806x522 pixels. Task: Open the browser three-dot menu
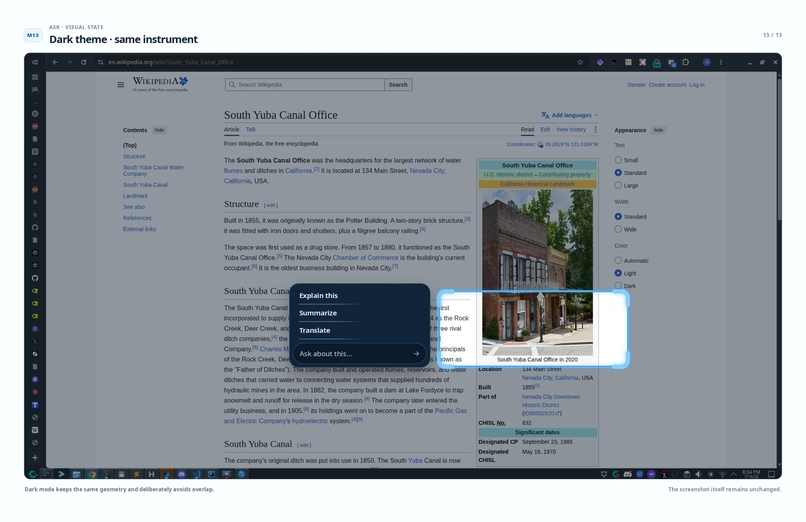pos(721,62)
